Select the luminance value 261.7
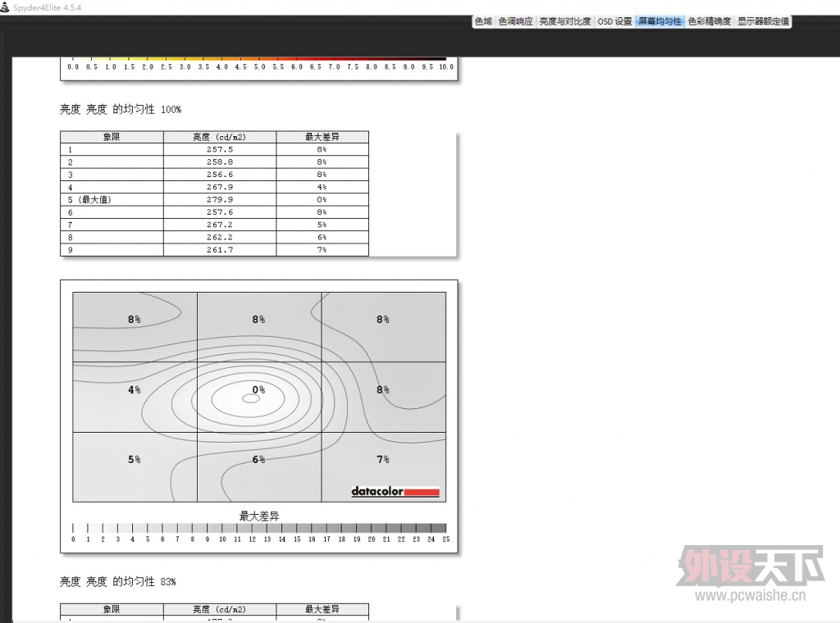The height and width of the screenshot is (623, 840). tap(220, 250)
